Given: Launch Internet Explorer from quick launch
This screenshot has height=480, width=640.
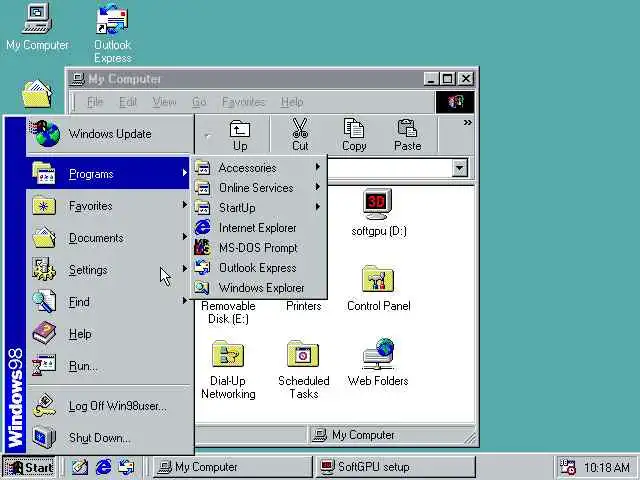Looking at the screenshot, I should click(x=103, y=467).
